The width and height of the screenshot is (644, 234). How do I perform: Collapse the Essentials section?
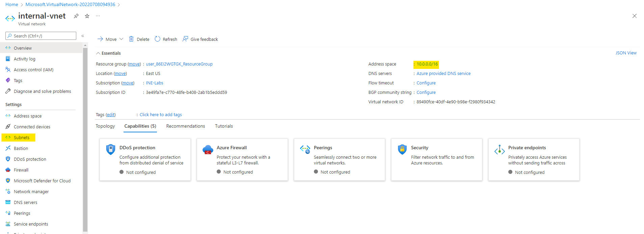pos(98,53)
